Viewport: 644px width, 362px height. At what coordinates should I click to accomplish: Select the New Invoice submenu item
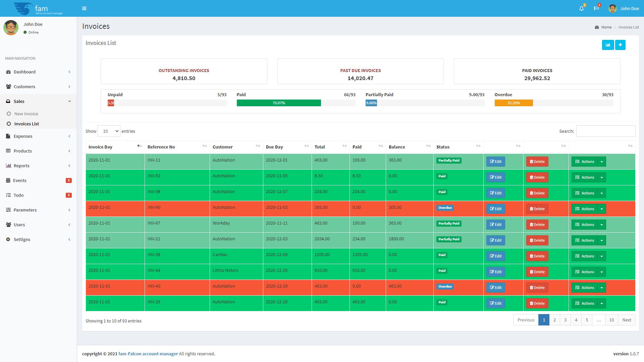(x=26, y=114)
